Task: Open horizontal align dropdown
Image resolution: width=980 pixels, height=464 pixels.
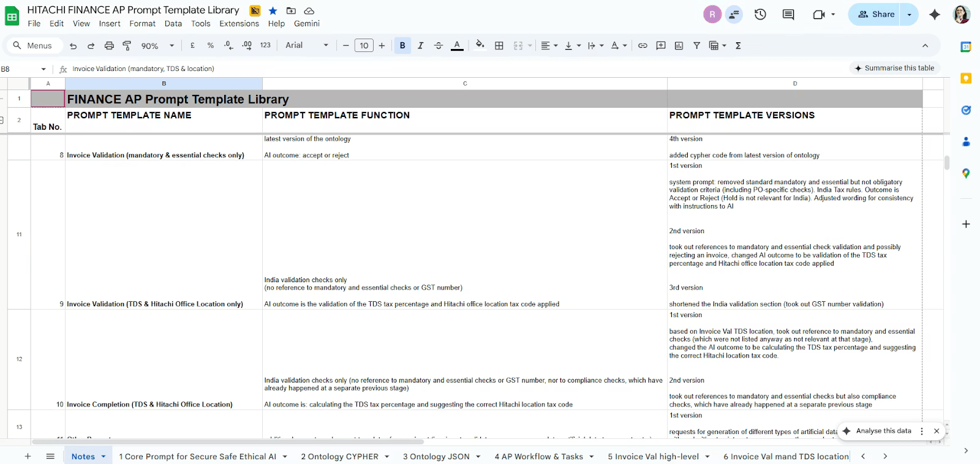Action: click(x=549, y=45)
